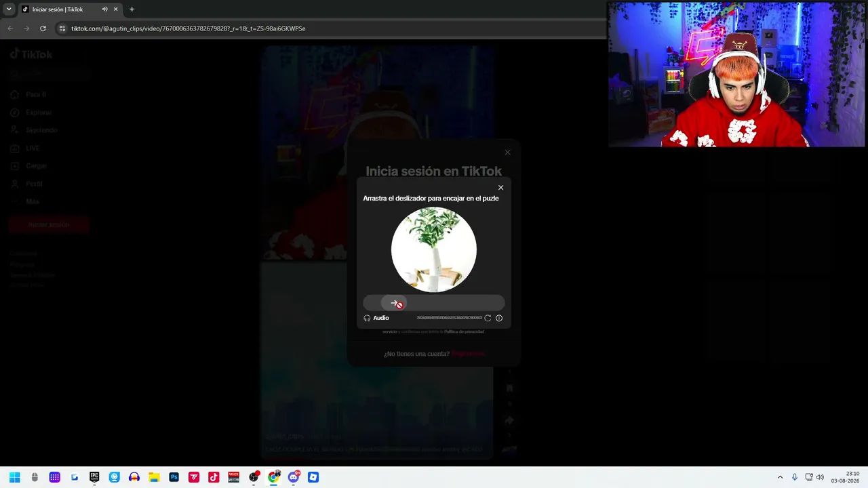Launch Epic Games Launcher from taskbar

[94, 477]
